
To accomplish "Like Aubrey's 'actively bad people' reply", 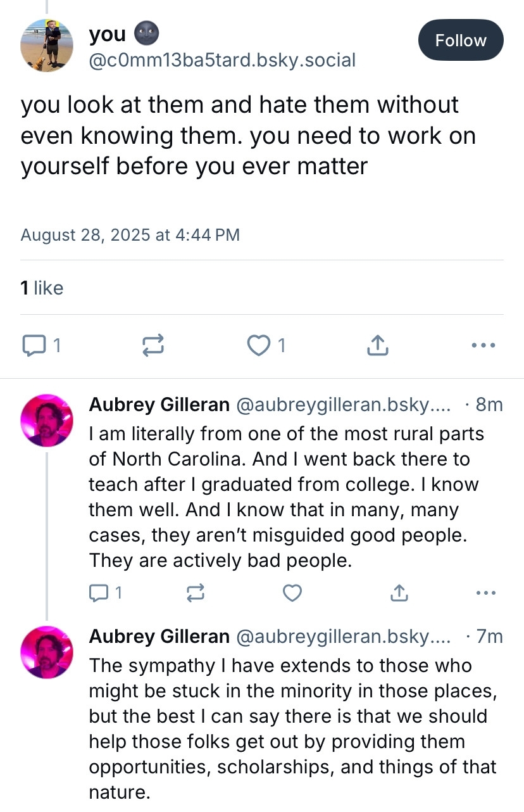I will point(292,593).
